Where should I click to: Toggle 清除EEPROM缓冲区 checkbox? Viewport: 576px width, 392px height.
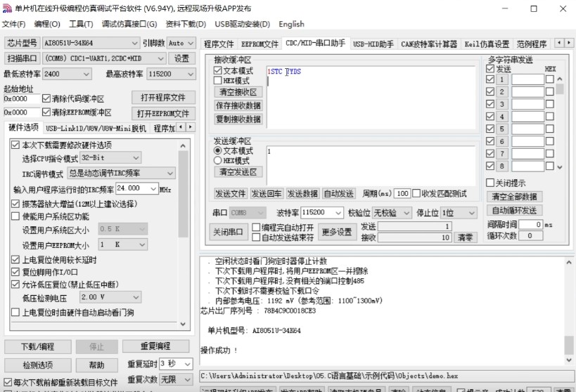(46, 112)
